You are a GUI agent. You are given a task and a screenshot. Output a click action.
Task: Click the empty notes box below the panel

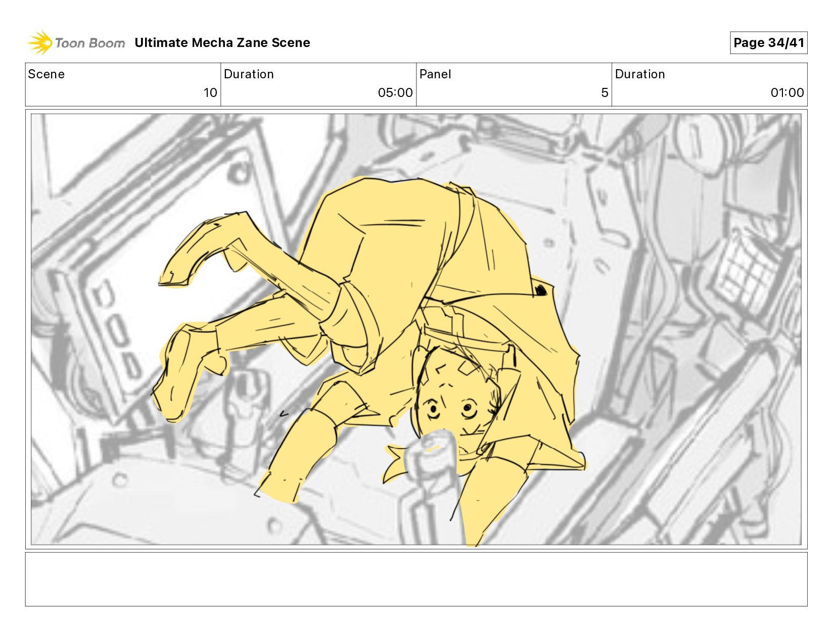416,579
